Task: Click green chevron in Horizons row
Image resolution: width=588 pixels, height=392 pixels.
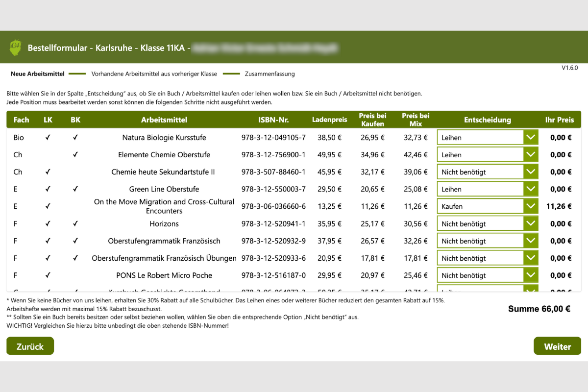Action: coord(531,224)
